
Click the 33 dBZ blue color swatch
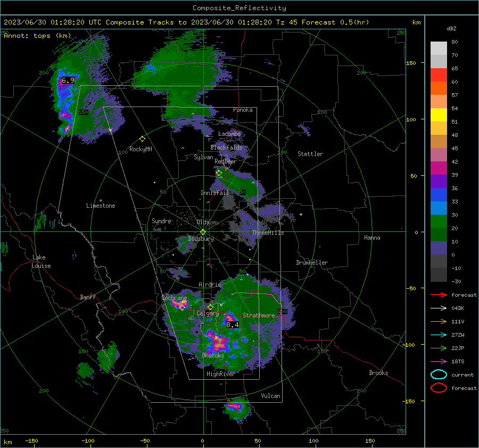(439, 194)
